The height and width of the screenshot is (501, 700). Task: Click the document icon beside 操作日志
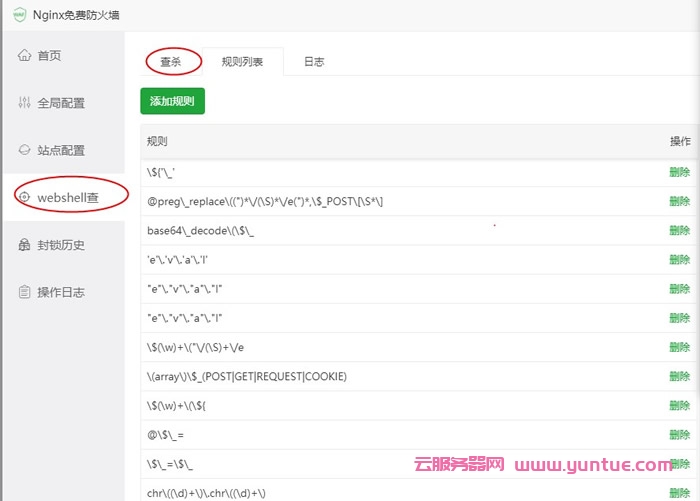pos(25,292)
